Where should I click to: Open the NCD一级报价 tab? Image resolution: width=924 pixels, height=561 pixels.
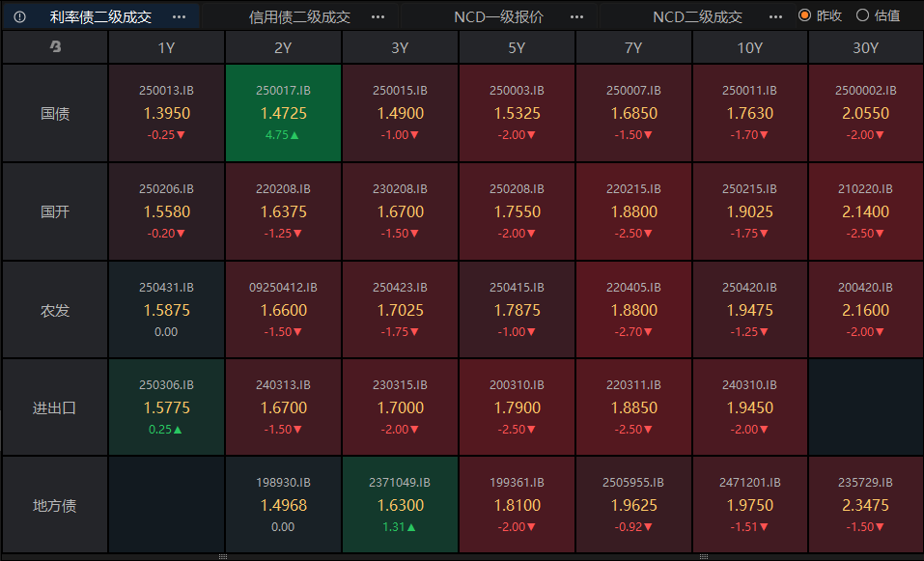coord(498,16)
